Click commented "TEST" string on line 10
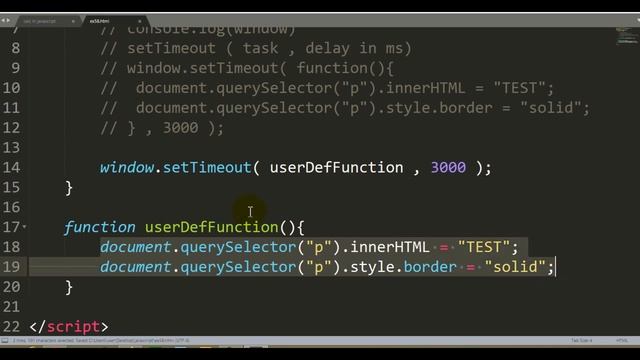 click(x=520, y=88)
